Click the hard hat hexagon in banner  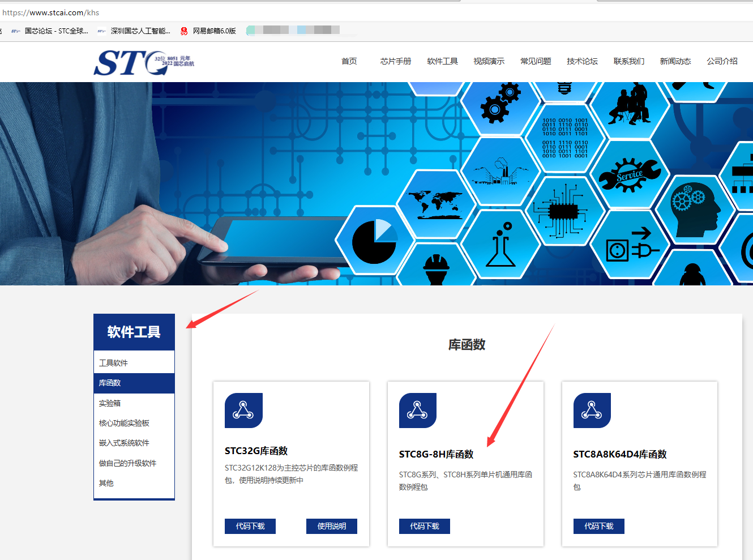point(436,264)
